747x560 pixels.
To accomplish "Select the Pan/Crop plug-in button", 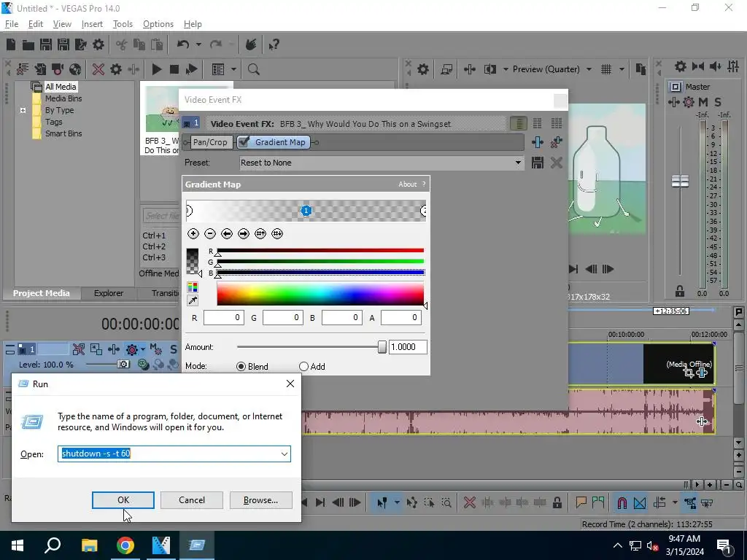I will click(x=210, y=142).
